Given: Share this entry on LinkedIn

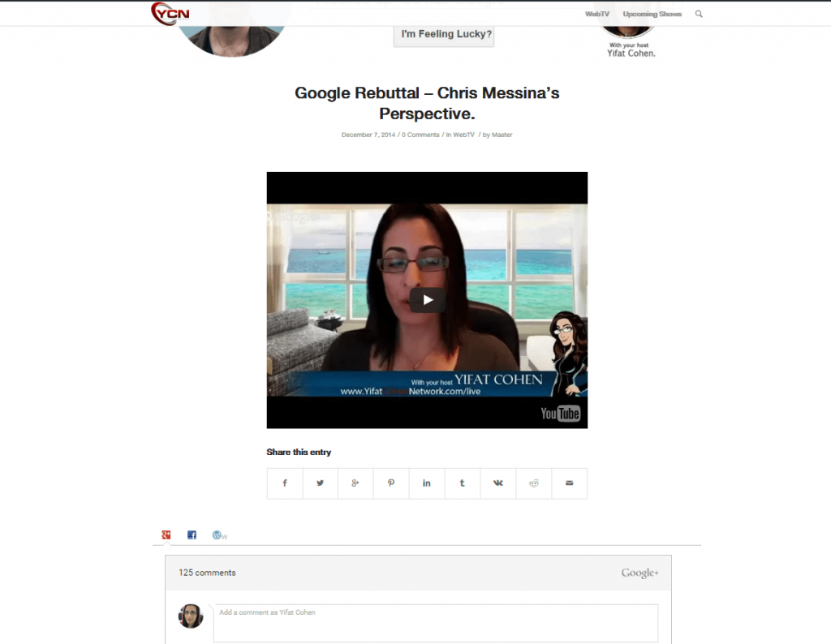Looking at the screenshot, I should coord(427,483).
